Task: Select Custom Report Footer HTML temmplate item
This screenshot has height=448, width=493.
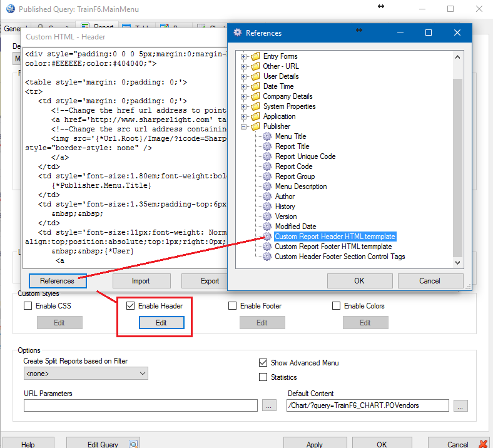Action: point(333,247)
